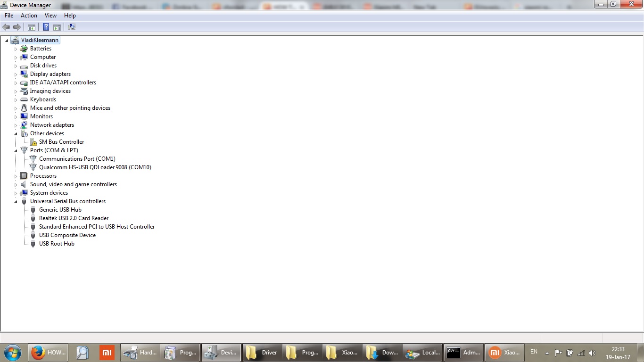Click the Back arrow in the toolbar
This screenshot has width=644, height=362.
tap(6, 27)
